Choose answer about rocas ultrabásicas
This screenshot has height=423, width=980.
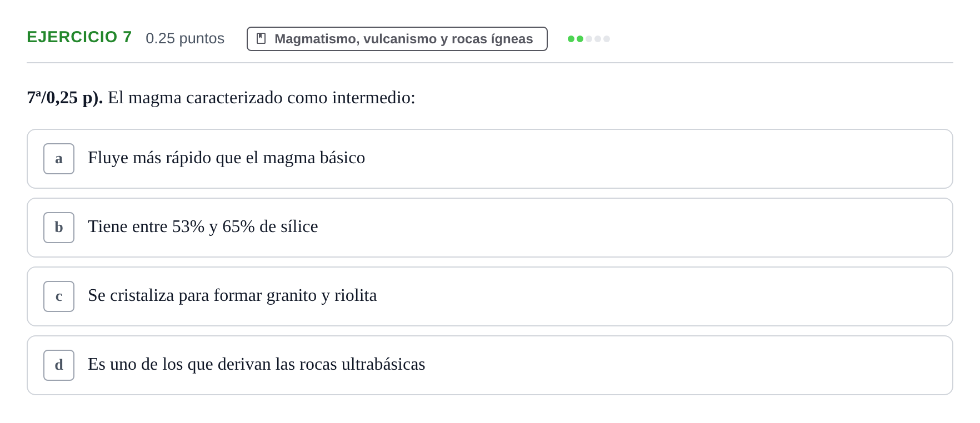click(x=489, y=365)
